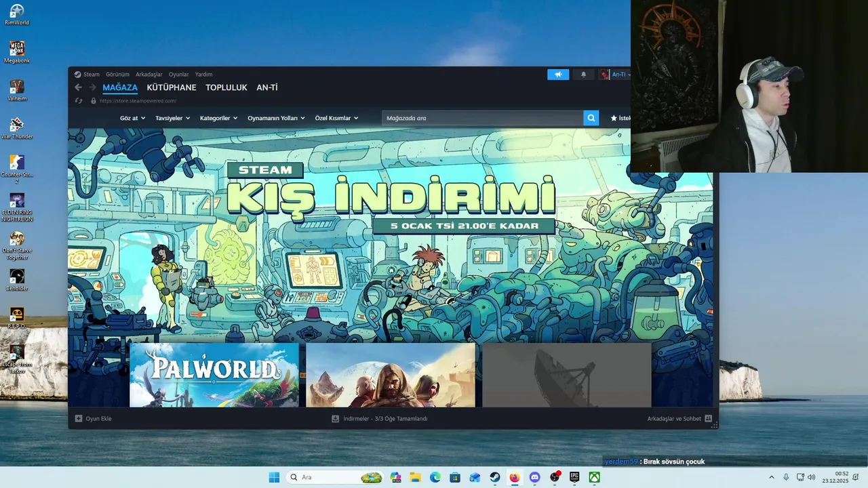Open Microsoft 365 from the taskbar

[x=396, y=477]
